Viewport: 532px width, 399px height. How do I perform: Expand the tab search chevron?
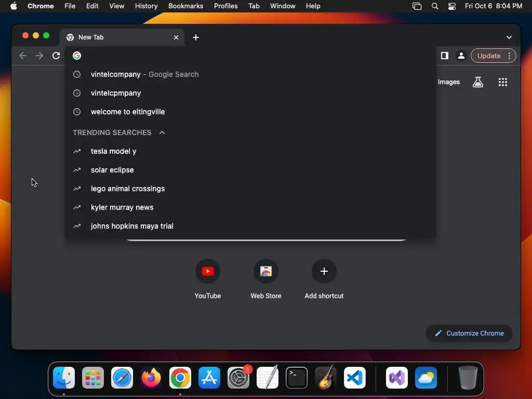(x=509, y=37)
